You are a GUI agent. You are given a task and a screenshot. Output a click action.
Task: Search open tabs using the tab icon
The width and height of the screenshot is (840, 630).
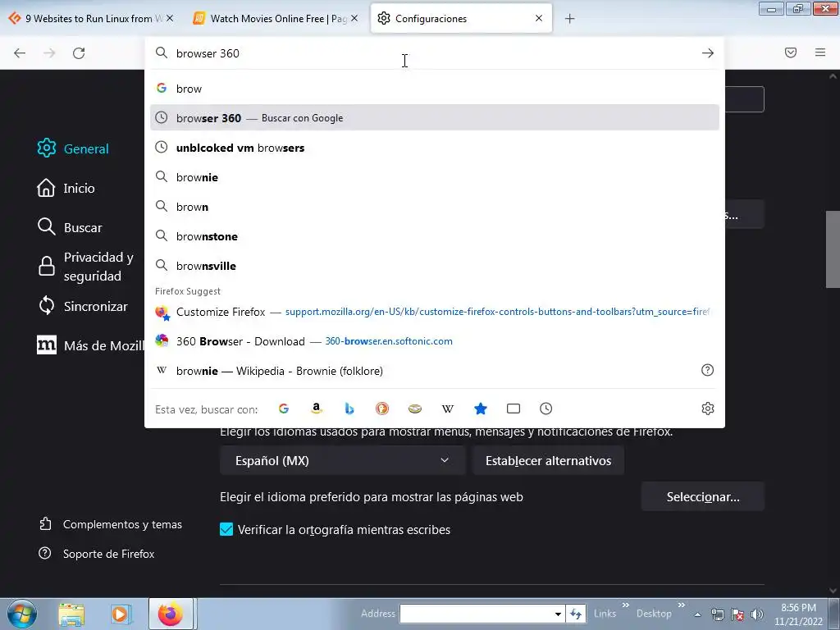[x=514, y=409]
